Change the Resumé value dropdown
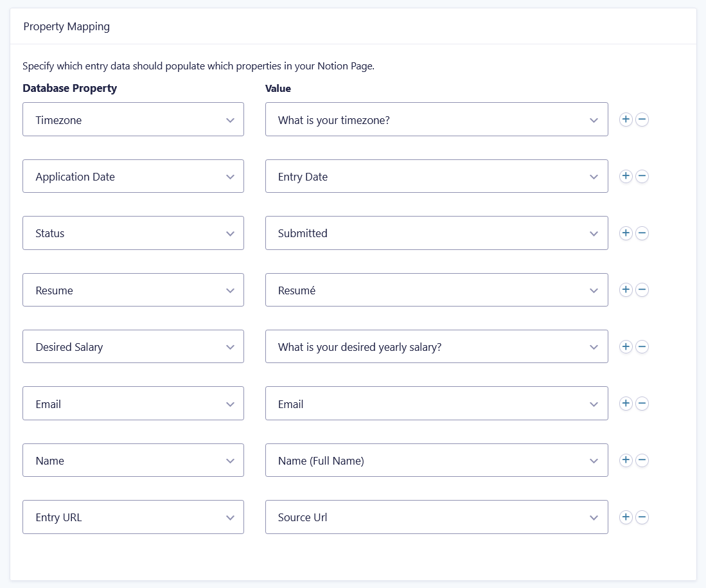 click(x=437, y=290)
